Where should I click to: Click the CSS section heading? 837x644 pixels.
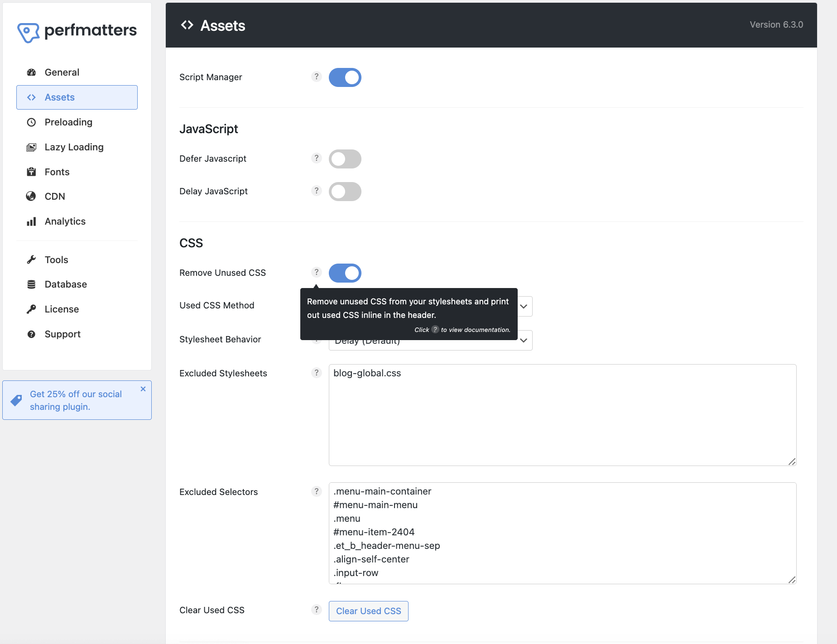click(191, 243)
